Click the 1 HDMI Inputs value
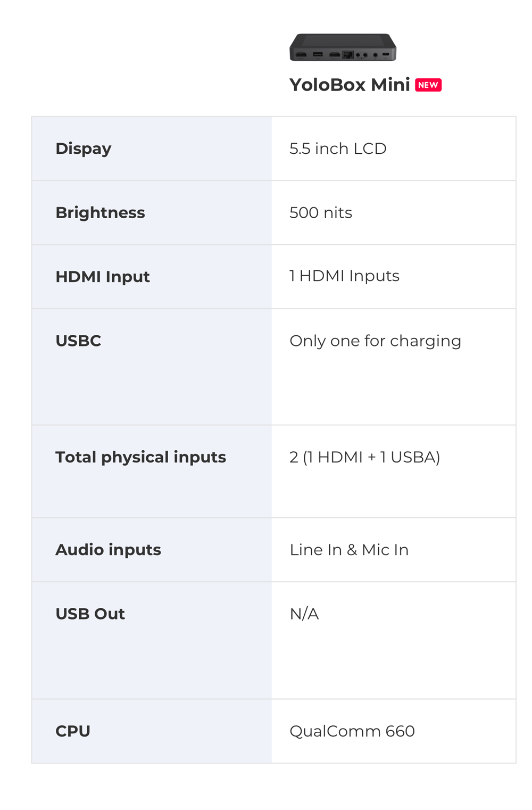 tap(344, 276)
